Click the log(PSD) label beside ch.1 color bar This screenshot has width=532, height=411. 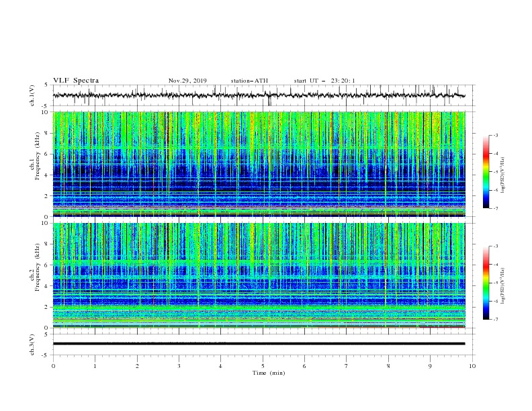tap(503, 175)
